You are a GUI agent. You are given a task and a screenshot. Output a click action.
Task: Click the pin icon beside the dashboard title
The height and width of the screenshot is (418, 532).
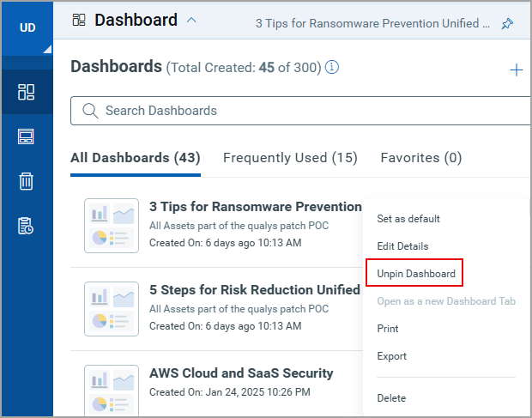click(507, 24)
